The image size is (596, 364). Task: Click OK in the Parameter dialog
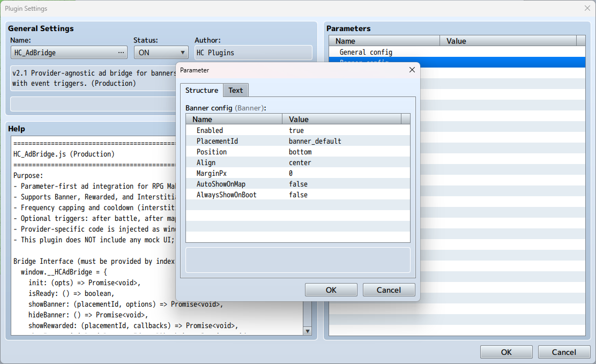coord(331,290)
